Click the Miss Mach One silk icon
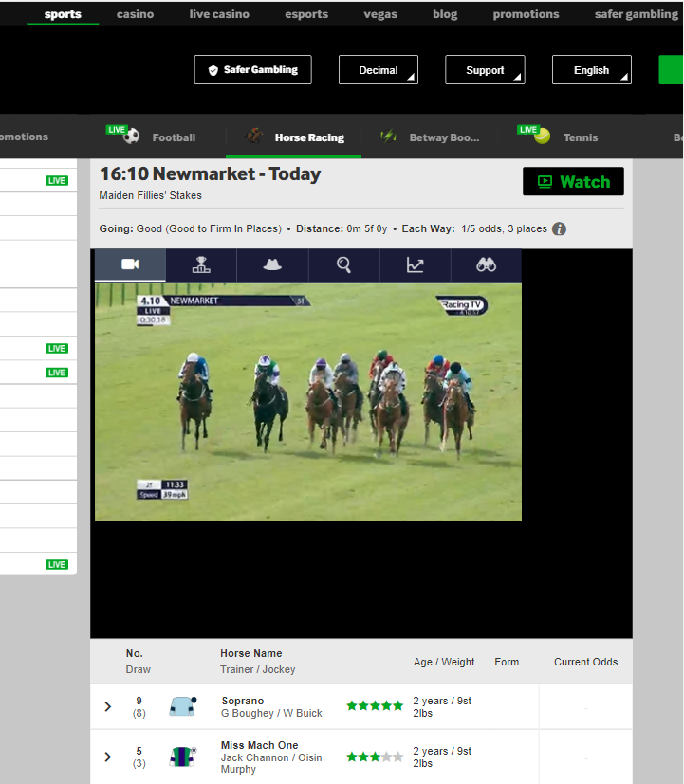This screenshot has height=784, width=684. coord(183,757)
